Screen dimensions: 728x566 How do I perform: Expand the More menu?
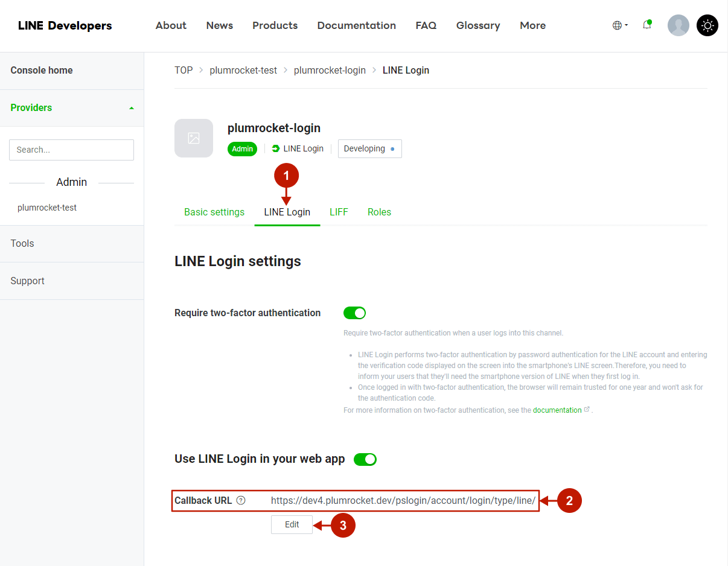[533, 25]
